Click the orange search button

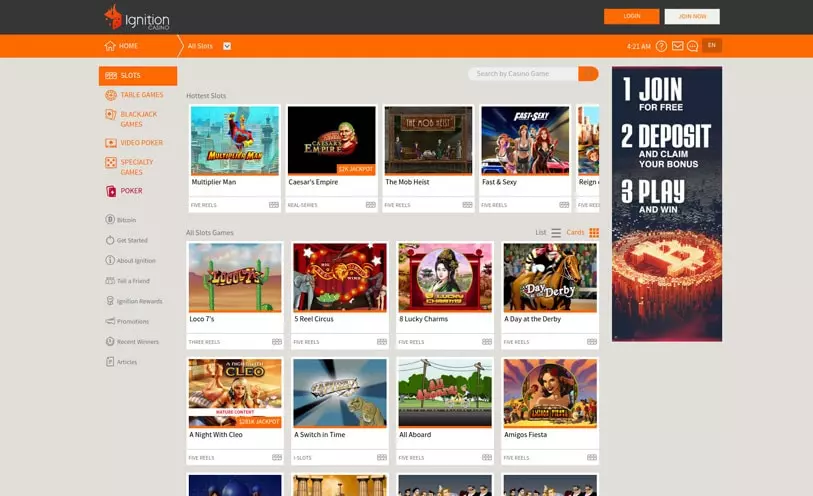coord(588,74)
